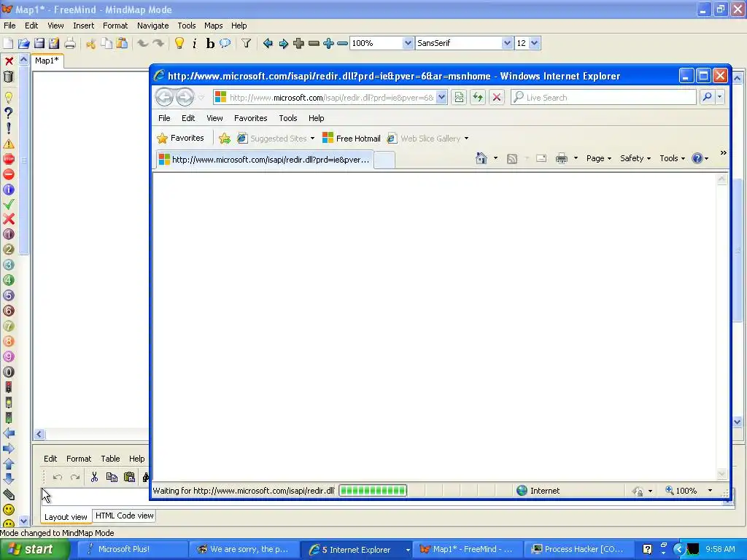Open 'We are sorry, the p...' taskbar window
This screenshot has width=747, height=560.
244,550
